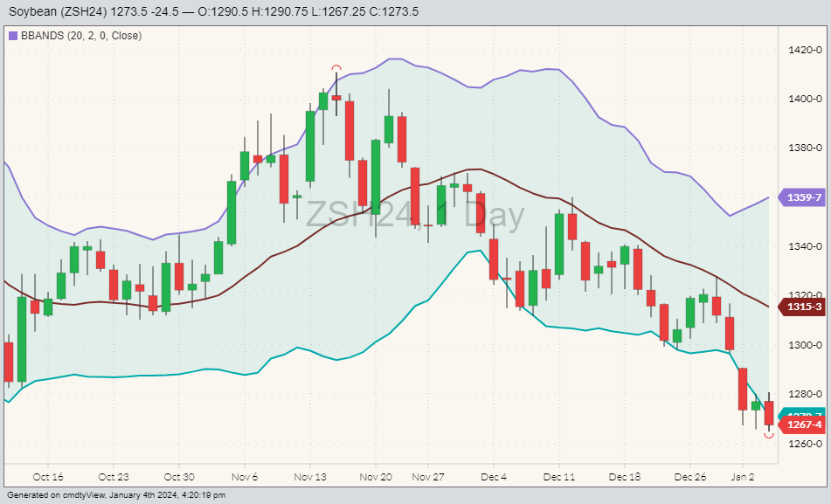831x504 pixels.
Task: Click the Dec 26 date axis label
Action: point(690,477)
